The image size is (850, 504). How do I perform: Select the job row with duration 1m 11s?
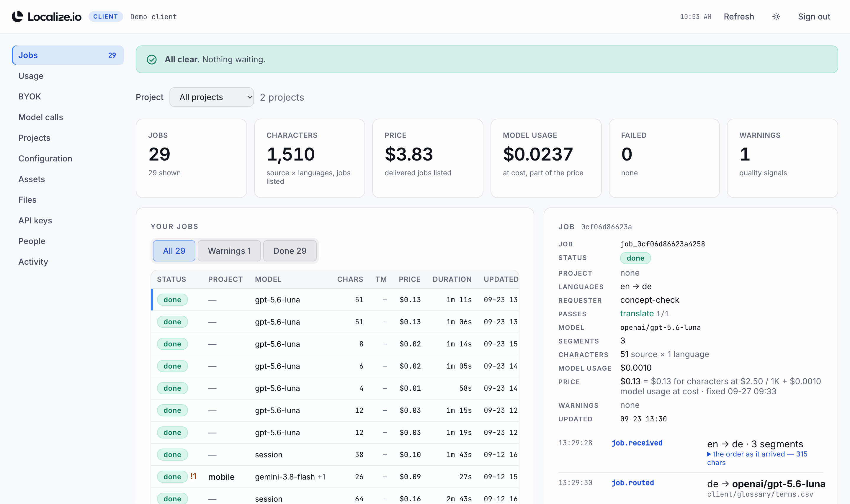(x=335, y=300)
